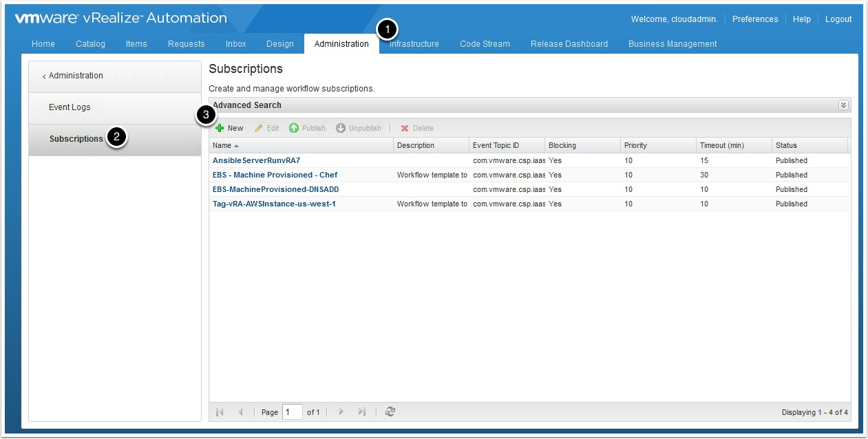Select event topic ID in DNSADD row
868x439 pixels.
pyautogui.click(x=509, y=189)
